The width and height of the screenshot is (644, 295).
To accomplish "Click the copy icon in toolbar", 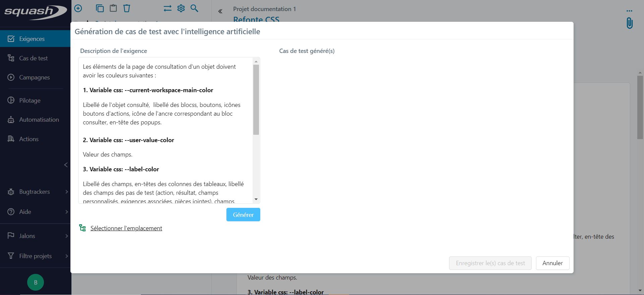I will point(100,8).
